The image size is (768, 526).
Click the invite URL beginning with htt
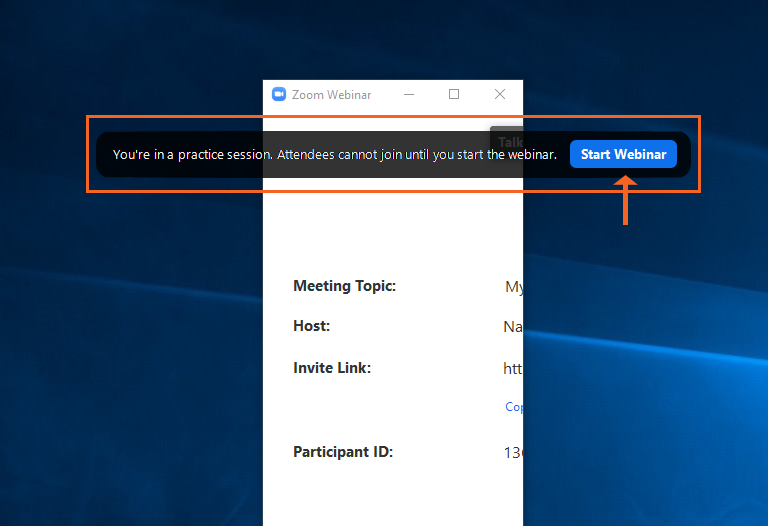pos(512,369)
